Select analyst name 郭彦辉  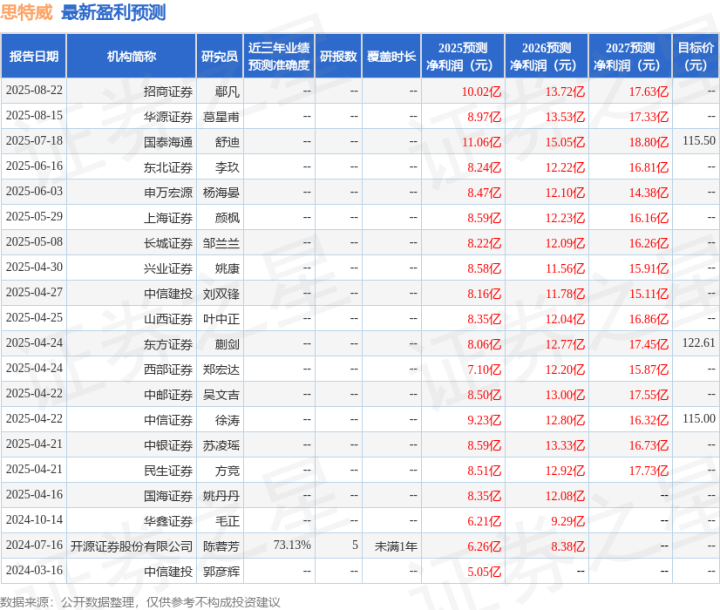pos(221,572)
